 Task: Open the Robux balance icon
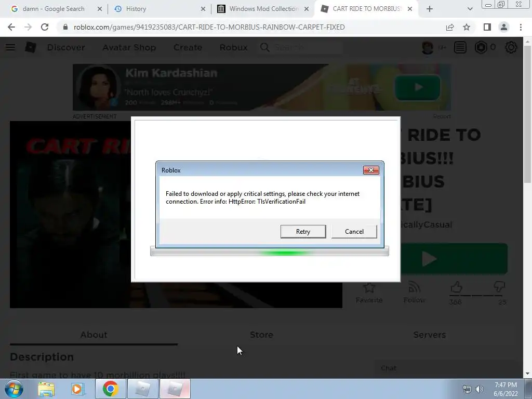[481, 47]
